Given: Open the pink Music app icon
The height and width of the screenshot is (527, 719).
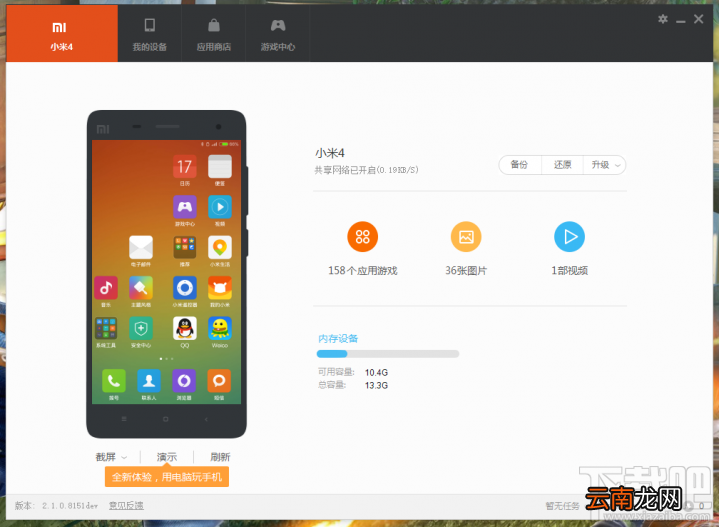Looking at the screenshot, I should [x=106, y=288].
